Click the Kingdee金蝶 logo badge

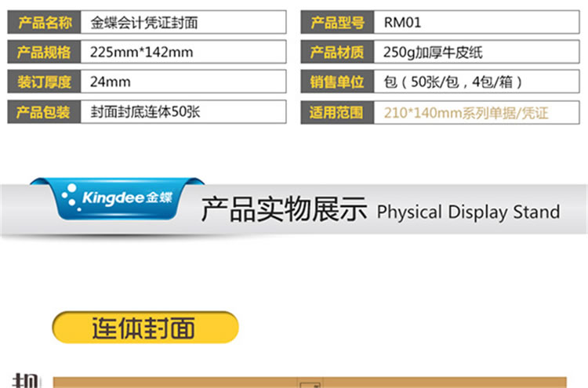click(118, 198)
